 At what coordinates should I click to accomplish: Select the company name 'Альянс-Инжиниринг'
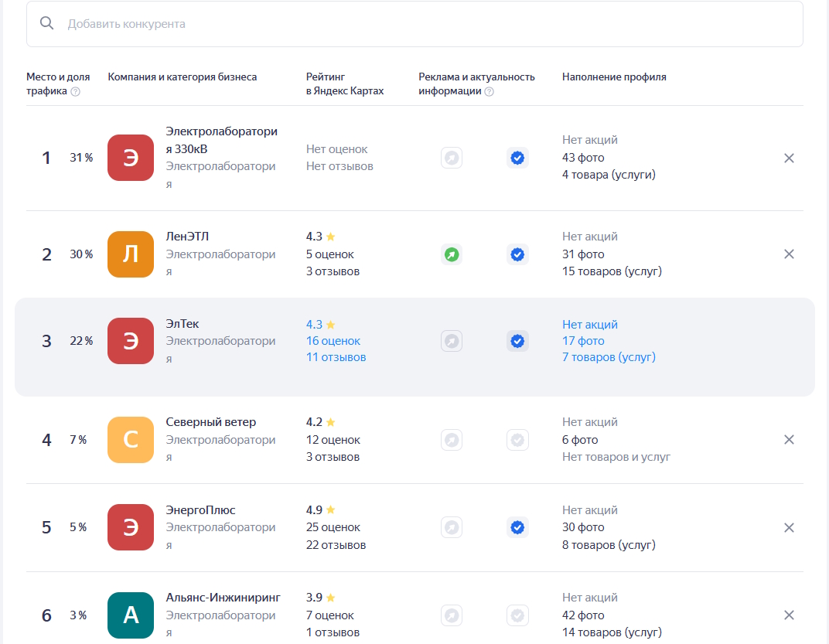pos(223,598)
